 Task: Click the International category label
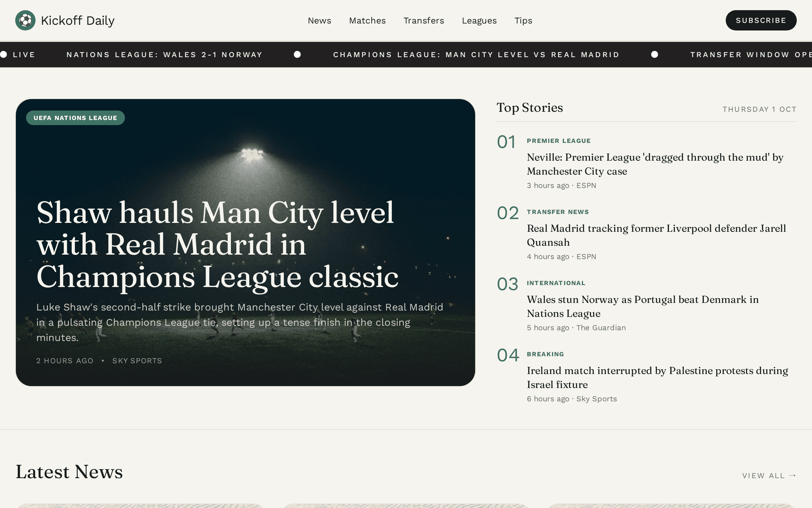[x=556, y=283]
